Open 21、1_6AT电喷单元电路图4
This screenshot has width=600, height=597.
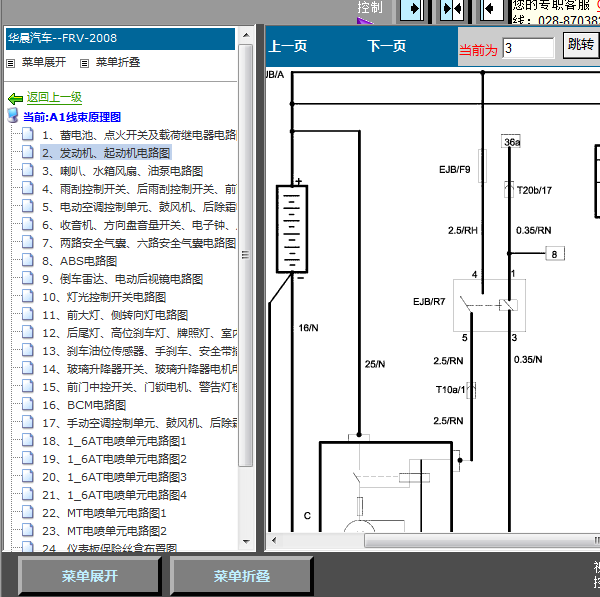tap(114, 494)
